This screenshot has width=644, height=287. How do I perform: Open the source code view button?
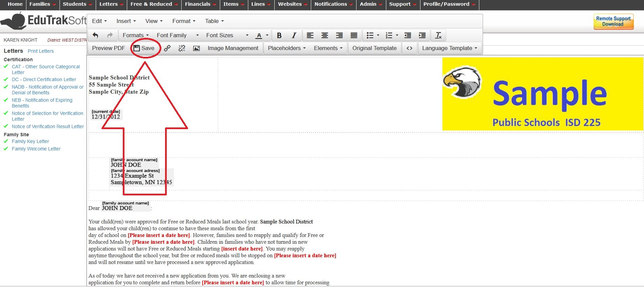(409, 48)
